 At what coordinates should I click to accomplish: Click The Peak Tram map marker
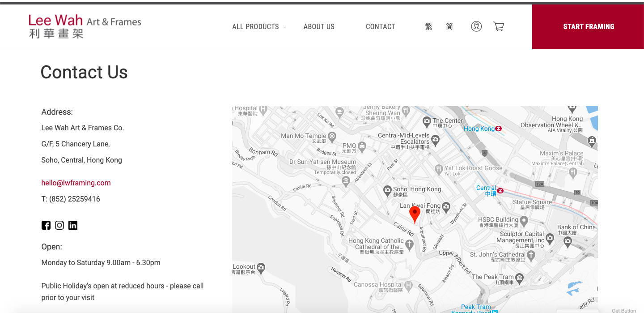[519, 277]
